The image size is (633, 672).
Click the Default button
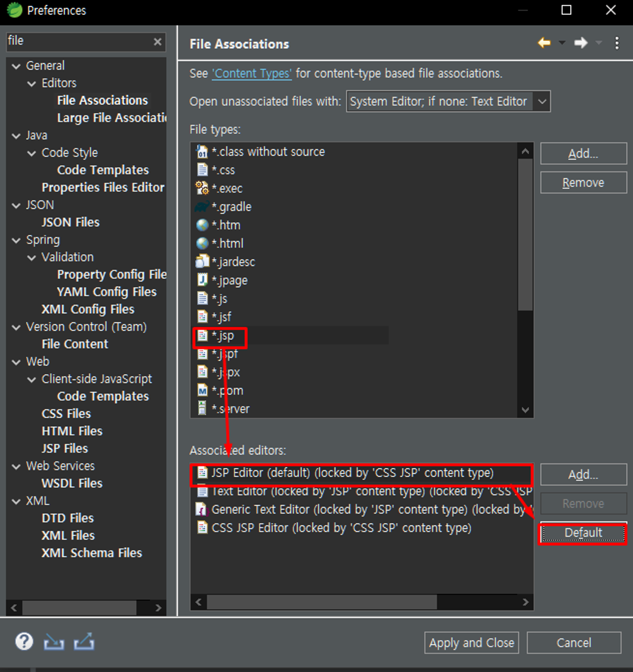point(583,533)
